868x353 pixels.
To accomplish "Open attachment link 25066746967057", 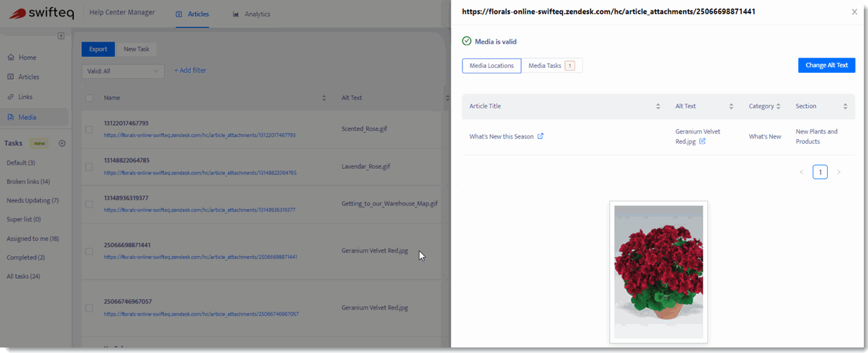I will 201,314.
